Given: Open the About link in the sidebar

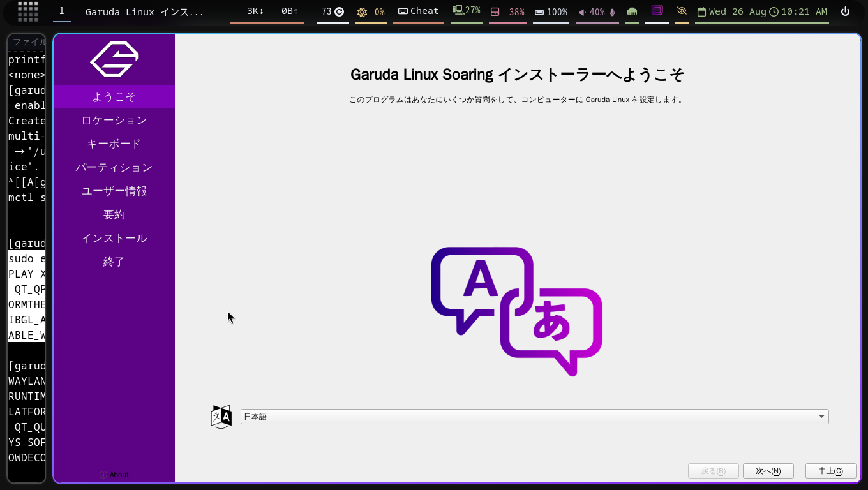Looking at the screenshot, I should pos(114,475).
